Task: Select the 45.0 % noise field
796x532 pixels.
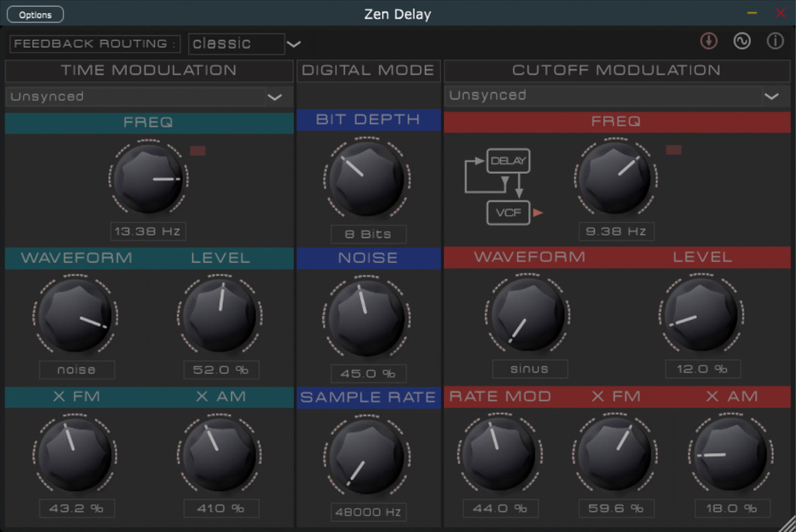Action: pos(369,373)
